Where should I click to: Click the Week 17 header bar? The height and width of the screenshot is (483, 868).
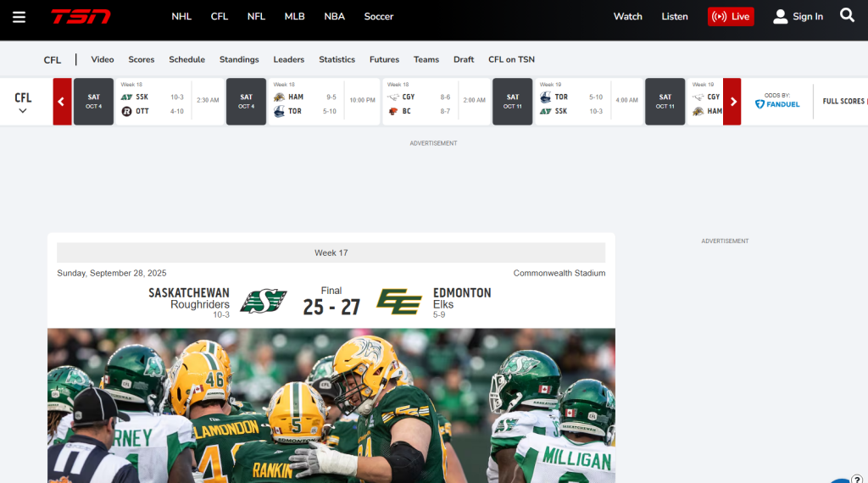331,253
